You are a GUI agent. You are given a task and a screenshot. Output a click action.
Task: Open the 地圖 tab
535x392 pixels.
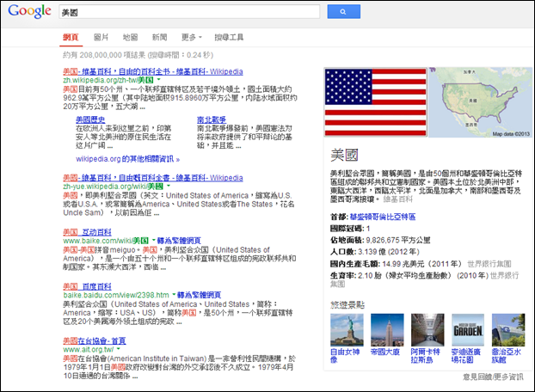(x=131, y=37)
